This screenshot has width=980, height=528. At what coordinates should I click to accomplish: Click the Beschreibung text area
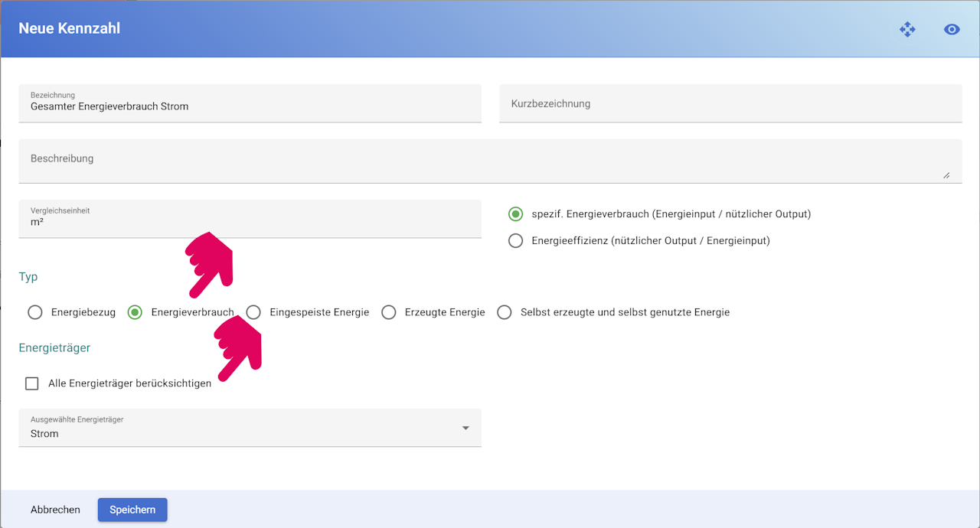point(490,161)
